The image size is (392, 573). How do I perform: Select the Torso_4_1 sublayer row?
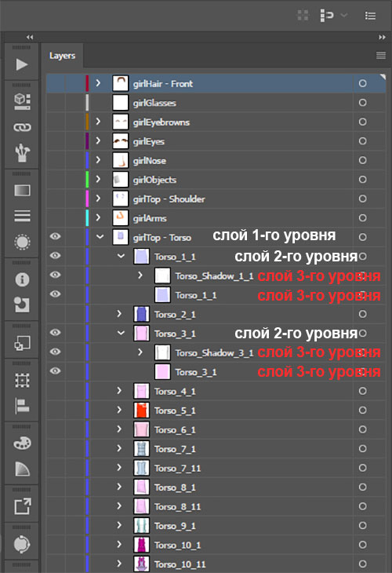pyautogui.click(x=216, y=392)
